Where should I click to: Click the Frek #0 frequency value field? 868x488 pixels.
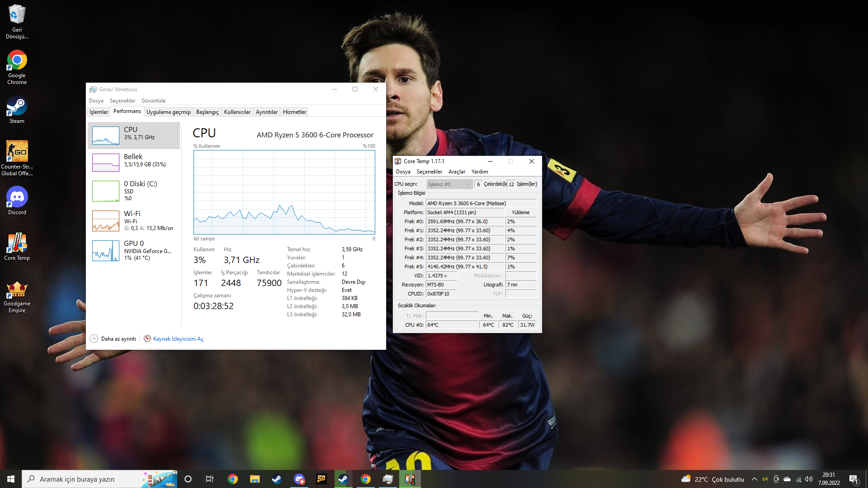click(465, 221)
